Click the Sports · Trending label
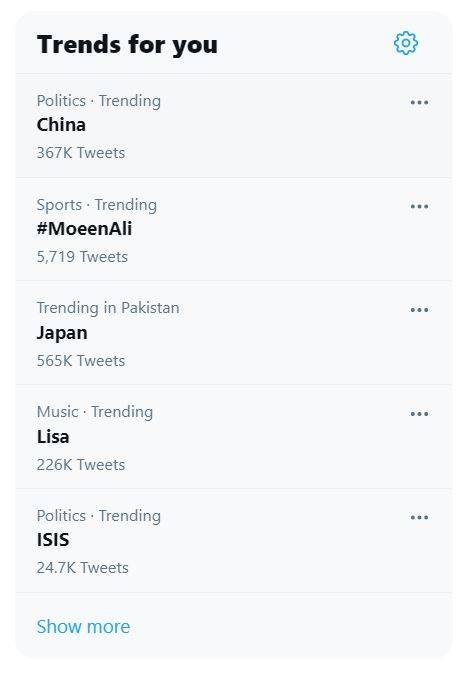The width and height of the screenshot is (472, 674). pos(97,205)
